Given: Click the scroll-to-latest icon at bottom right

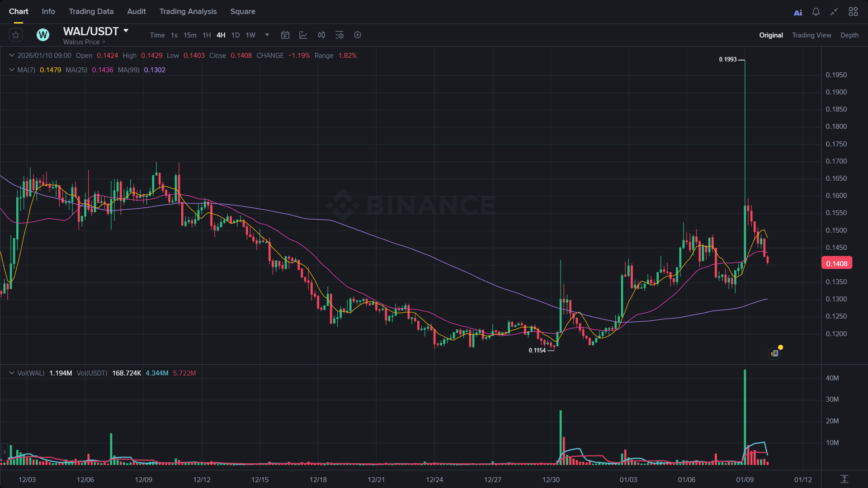Looking at the screenshot, I should click(844, 479).
